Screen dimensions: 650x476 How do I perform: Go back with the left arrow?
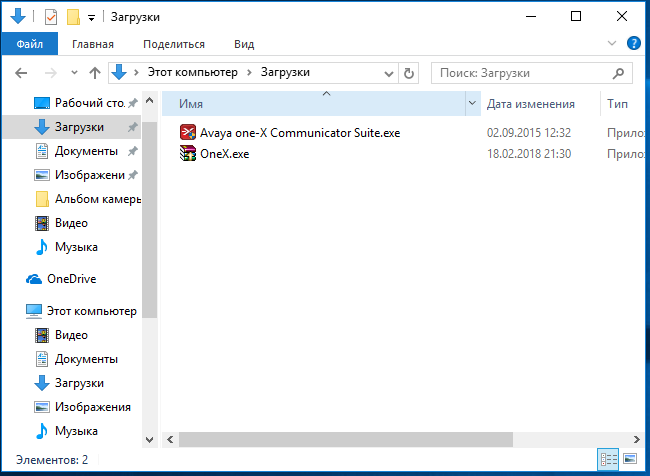tap(21, 73)
